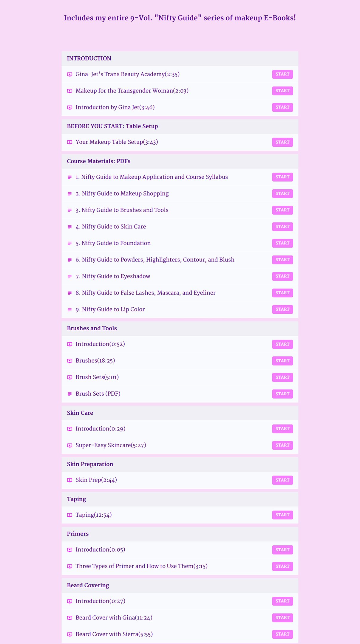
Task: Click video icon beside Beard Cover with Sierra
Action: pyautogui.click(x=69, y=634)
